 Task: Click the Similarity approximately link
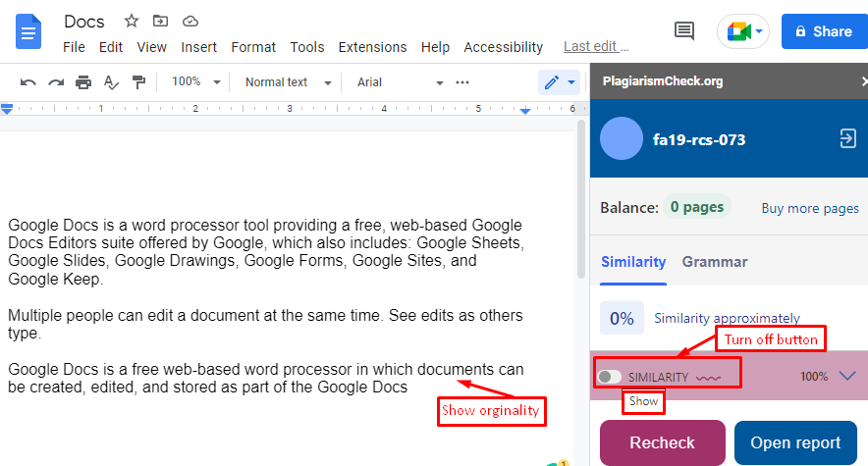tap(727, 319)
